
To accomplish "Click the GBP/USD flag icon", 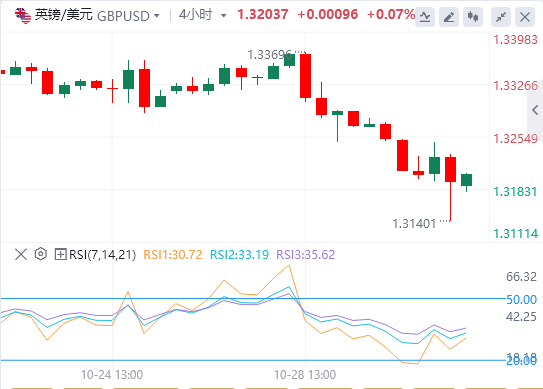I will [x=23, y=16].
